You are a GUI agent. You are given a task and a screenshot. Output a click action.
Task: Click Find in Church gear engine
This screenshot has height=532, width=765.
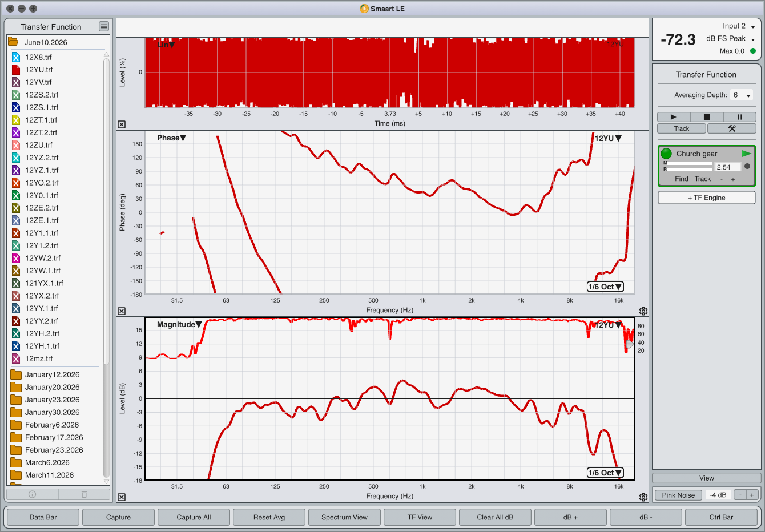pos(682,179)
